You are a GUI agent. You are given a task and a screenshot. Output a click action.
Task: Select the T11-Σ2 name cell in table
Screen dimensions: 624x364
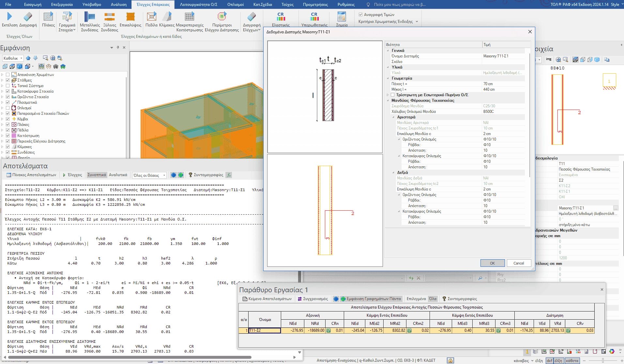pos(265,330)
